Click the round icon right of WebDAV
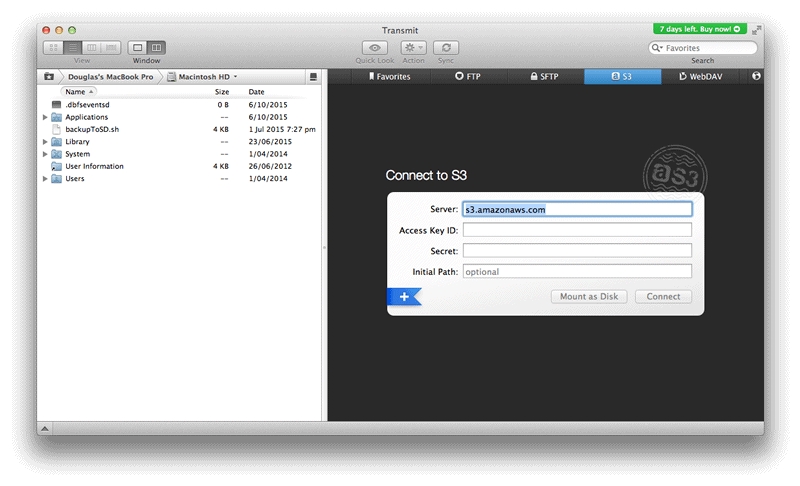Image resolution: width=800 pixels, height=486 pixels. pyautogui.click(x=756, y=76)
